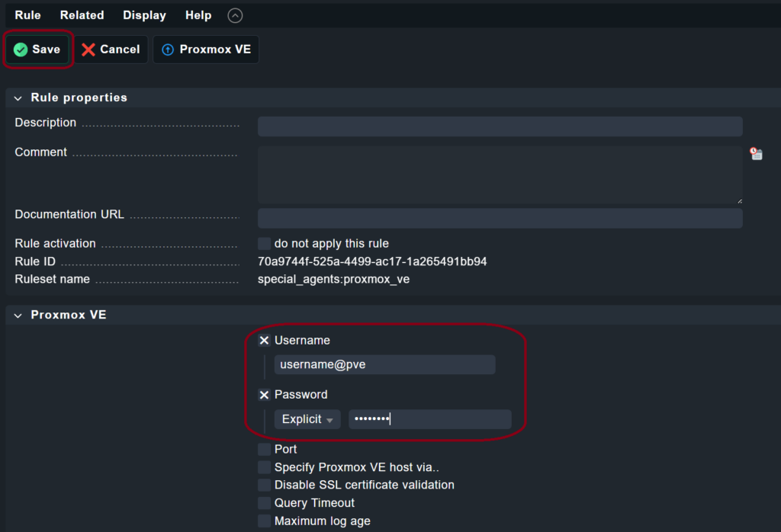781x532 pixels.
Task: Enable the Query Timeout checkbox
Action: [264, 503]
